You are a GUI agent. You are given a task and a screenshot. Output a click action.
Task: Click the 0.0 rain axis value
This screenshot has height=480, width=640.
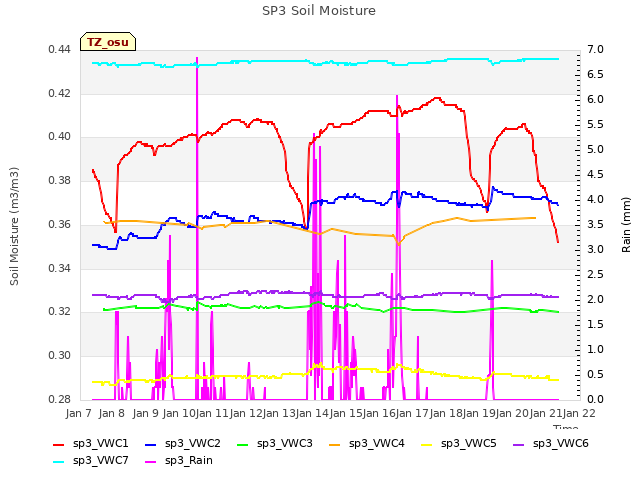pos(595,399)
